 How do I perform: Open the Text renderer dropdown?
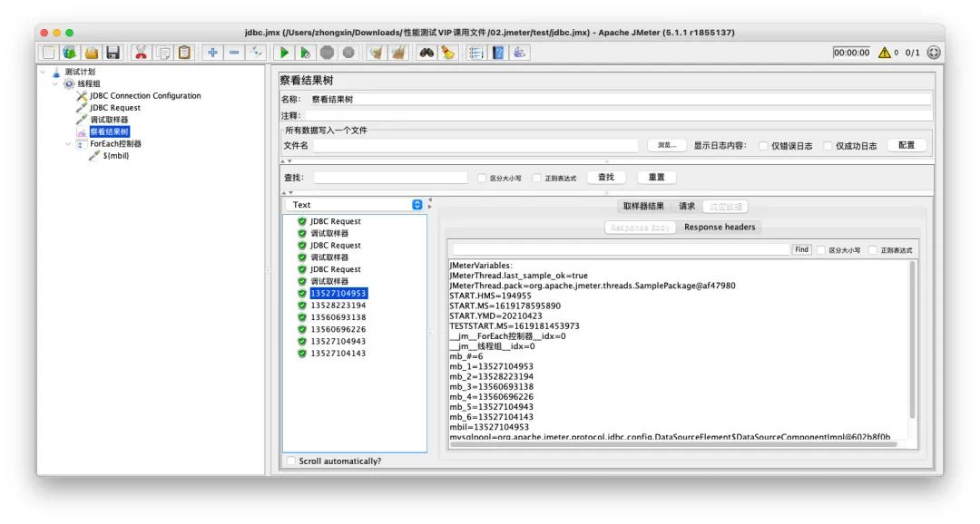tap(355, 205)
